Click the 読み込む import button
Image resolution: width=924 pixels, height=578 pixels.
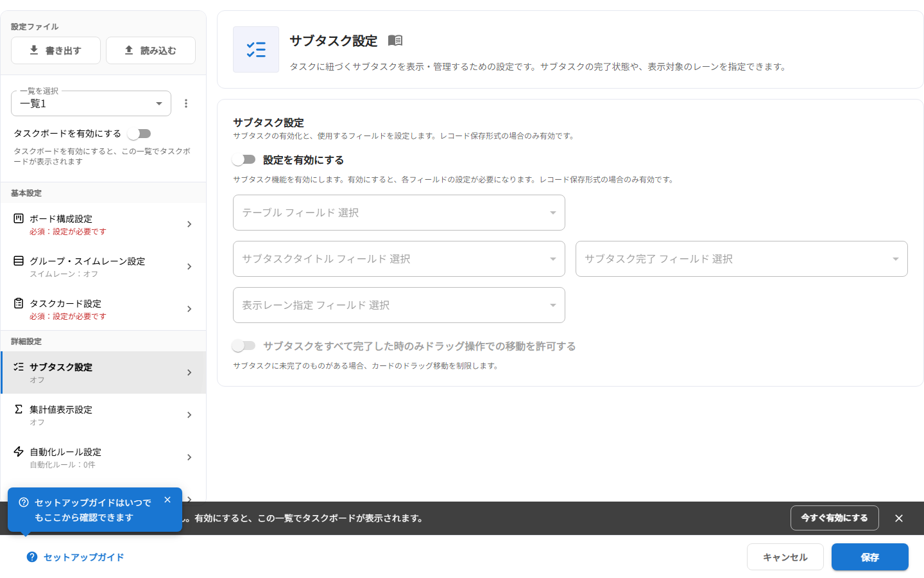[x=151, y=50]
